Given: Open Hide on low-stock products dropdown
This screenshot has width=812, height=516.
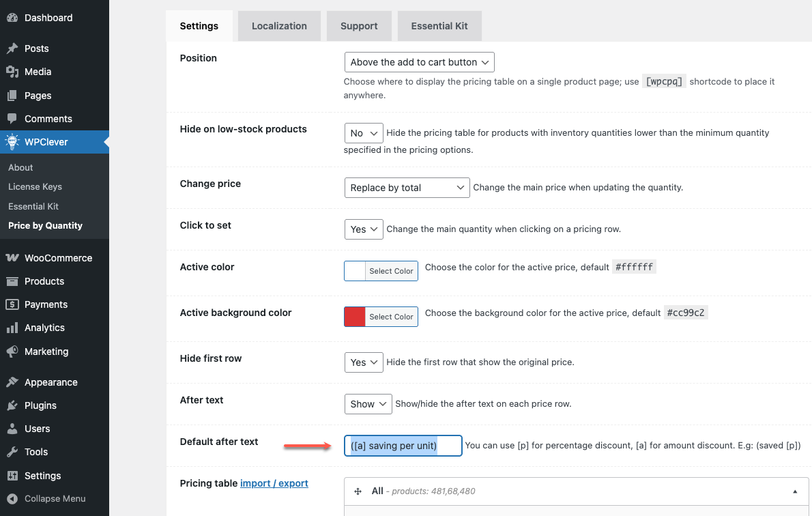Looking at the screenshot, I should [x=364, y=133].
